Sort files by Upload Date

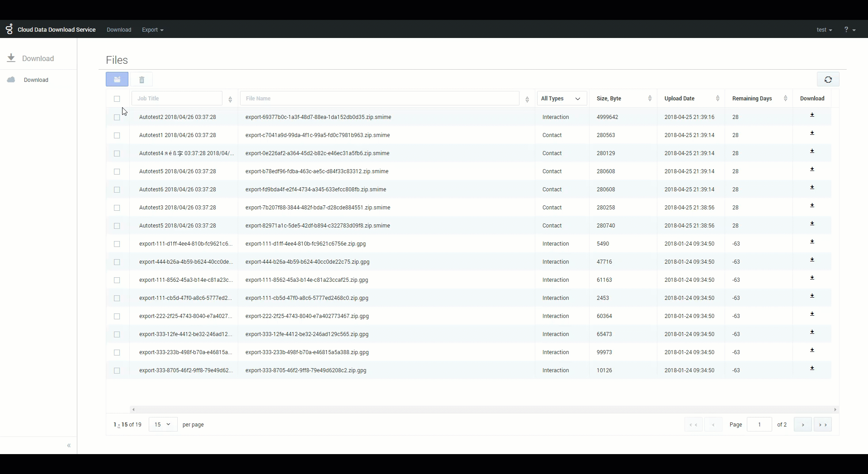(717, 99)
